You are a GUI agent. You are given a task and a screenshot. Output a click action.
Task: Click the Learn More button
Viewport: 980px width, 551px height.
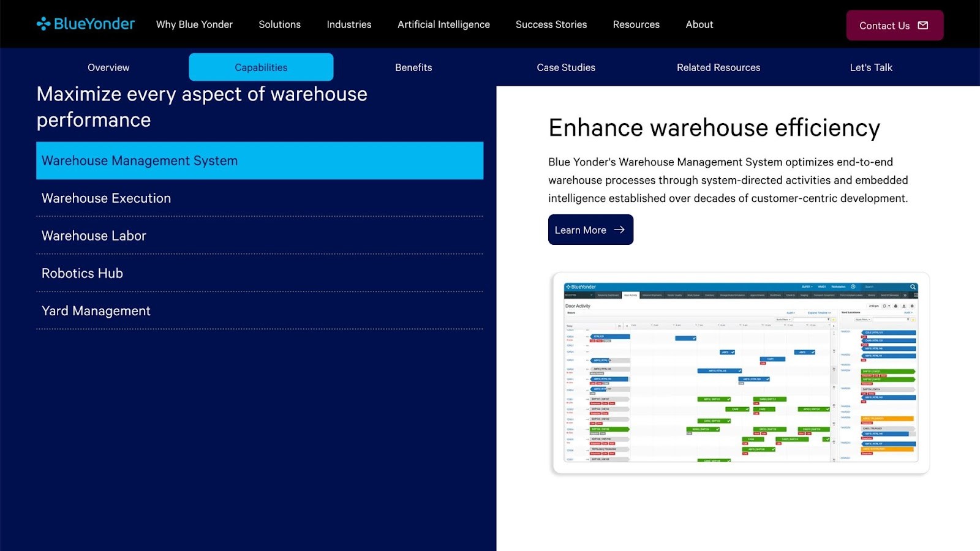coord(589,230)
